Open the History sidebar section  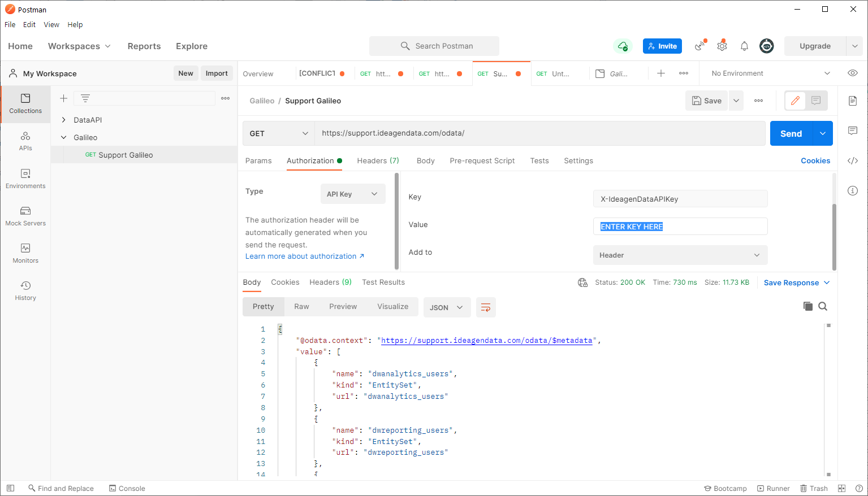click(x=25, y=291)
